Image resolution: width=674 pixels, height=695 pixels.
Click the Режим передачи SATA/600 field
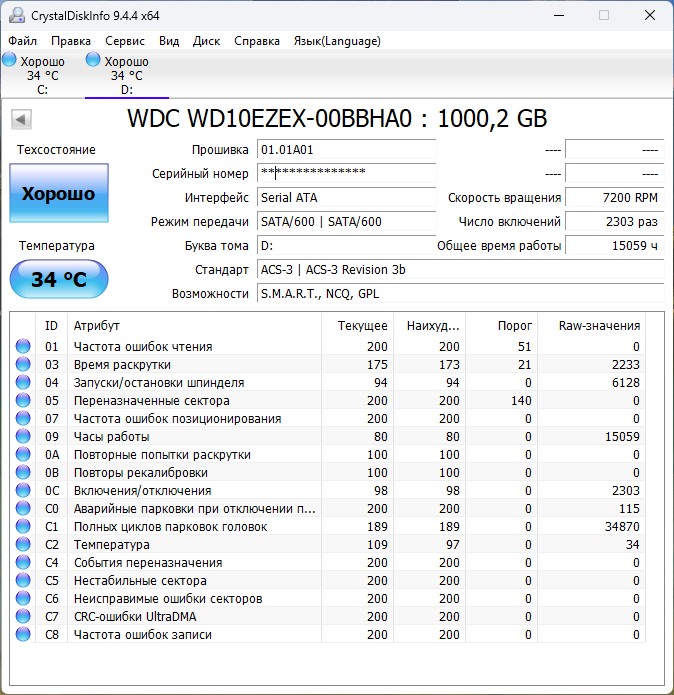pos(347,221)
